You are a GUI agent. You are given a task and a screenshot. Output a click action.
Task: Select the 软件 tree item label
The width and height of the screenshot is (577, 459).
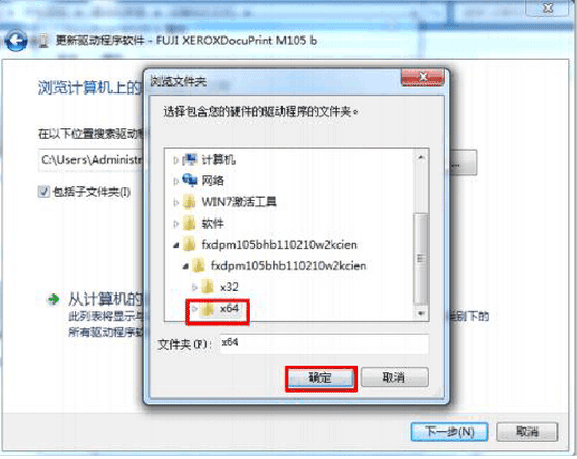212,223
